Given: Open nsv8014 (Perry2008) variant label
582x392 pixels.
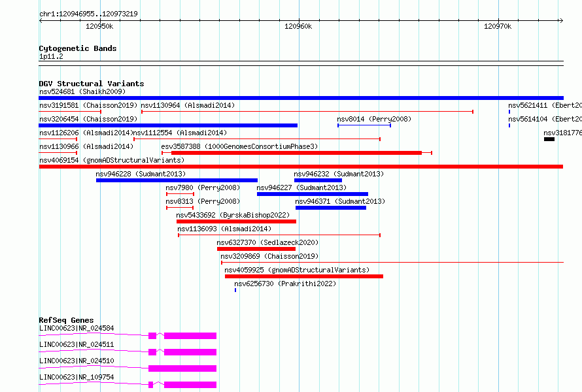Looking at the screenshot, I should click(x=374, y=119).
